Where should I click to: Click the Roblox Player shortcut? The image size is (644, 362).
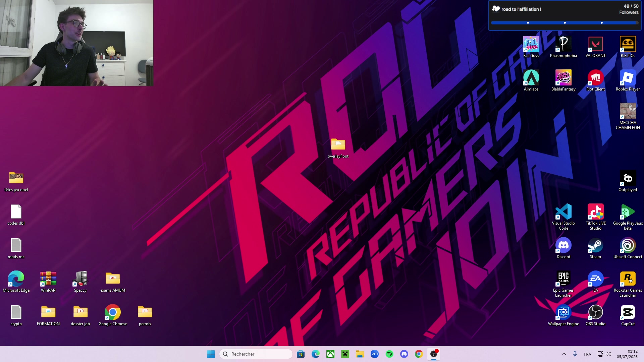628,81
